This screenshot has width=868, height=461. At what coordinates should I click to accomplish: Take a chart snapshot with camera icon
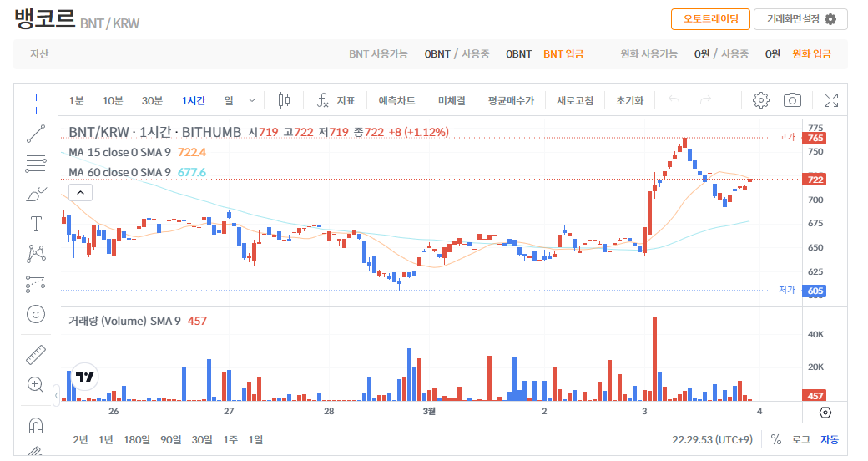792,100
